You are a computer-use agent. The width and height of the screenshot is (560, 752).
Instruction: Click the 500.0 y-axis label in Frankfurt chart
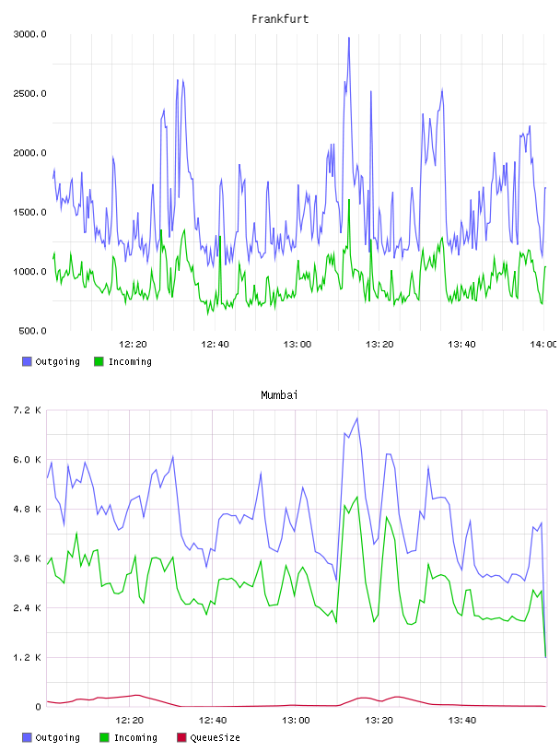click(x=32, y=331)
